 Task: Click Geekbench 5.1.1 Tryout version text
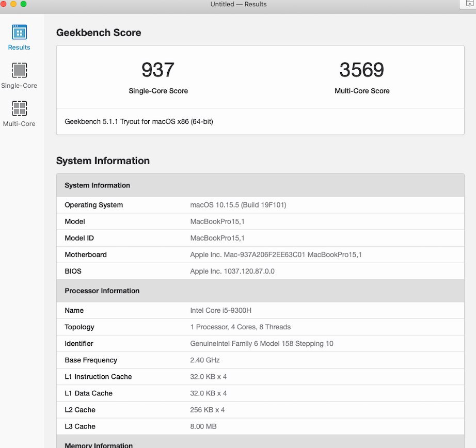tap(139, 122)
